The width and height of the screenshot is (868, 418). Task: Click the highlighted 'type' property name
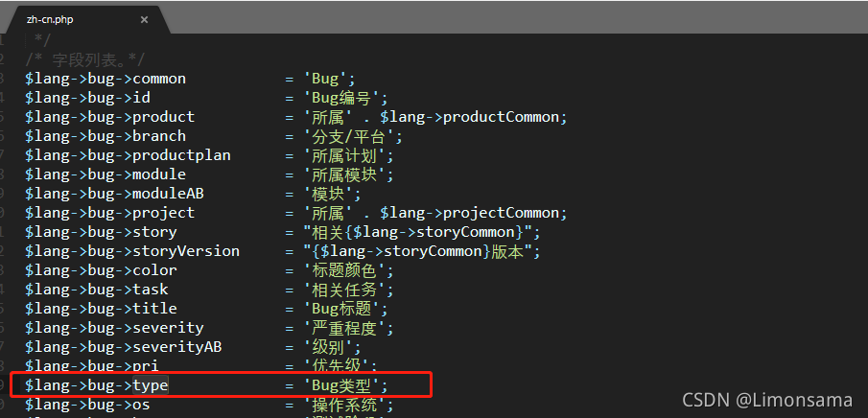point(151,384)
